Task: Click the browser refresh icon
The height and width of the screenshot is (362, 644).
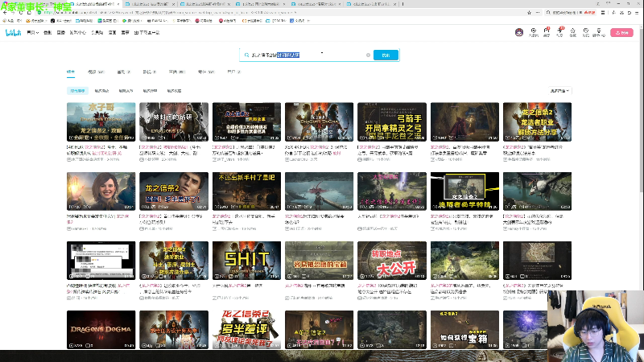Action: pyautogui.click(x=21, y=13)
